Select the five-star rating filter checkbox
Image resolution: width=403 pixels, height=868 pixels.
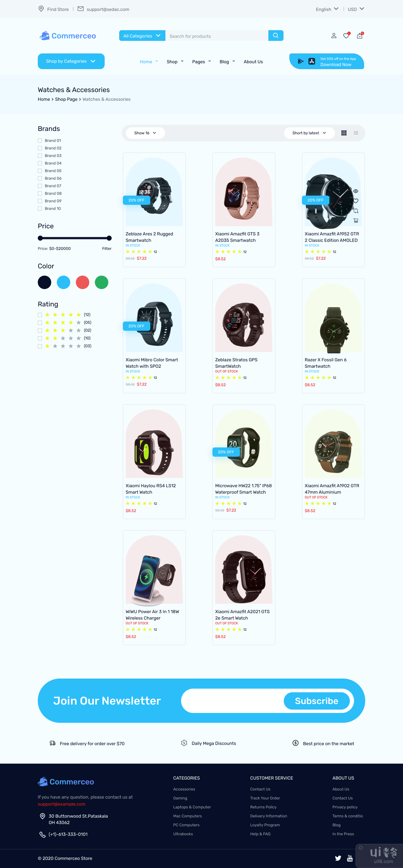click(x=40, y=315)
